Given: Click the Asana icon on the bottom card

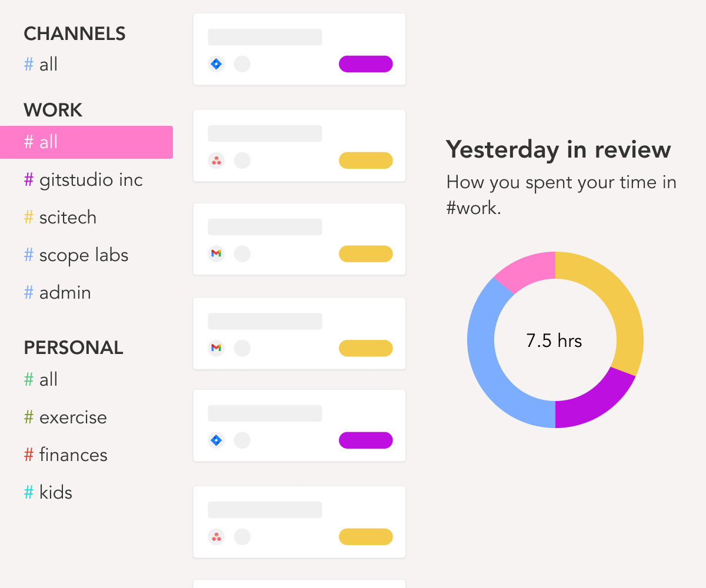Looking at the screenshot, I should [x=216, y=537].
